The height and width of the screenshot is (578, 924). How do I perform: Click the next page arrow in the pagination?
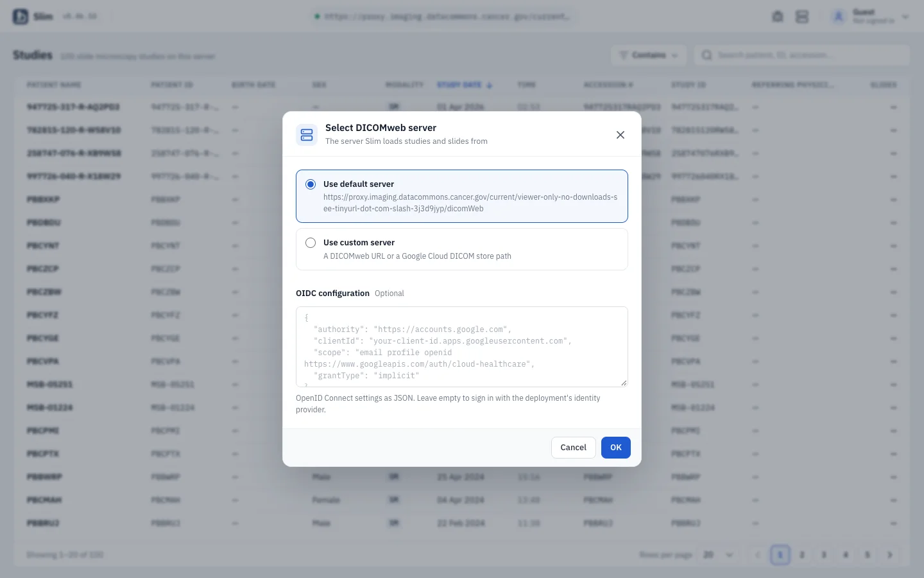coord(889,555)
